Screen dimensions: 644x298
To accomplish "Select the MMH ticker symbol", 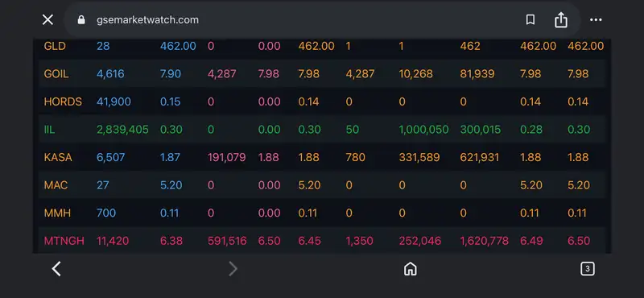I will [x=57, y=213].
